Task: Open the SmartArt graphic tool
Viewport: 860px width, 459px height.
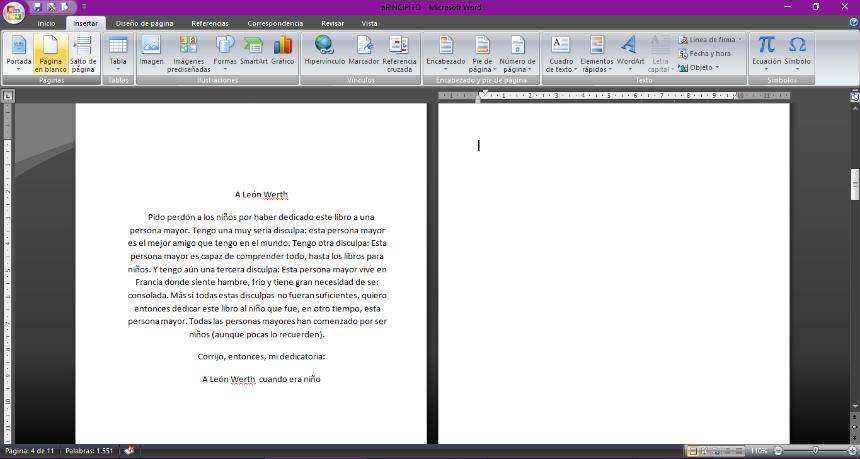Action: coord(254,51)
